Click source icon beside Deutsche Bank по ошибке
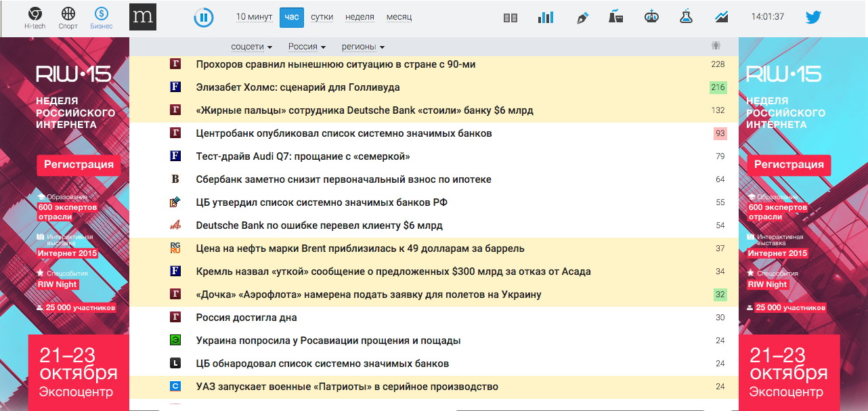This screenshot has height=411, width=868. (175, 225)
